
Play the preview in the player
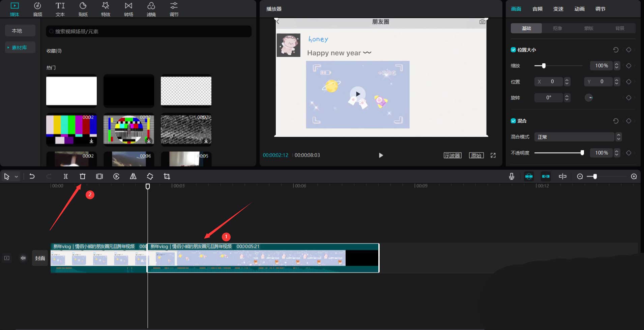pos(381,155)
